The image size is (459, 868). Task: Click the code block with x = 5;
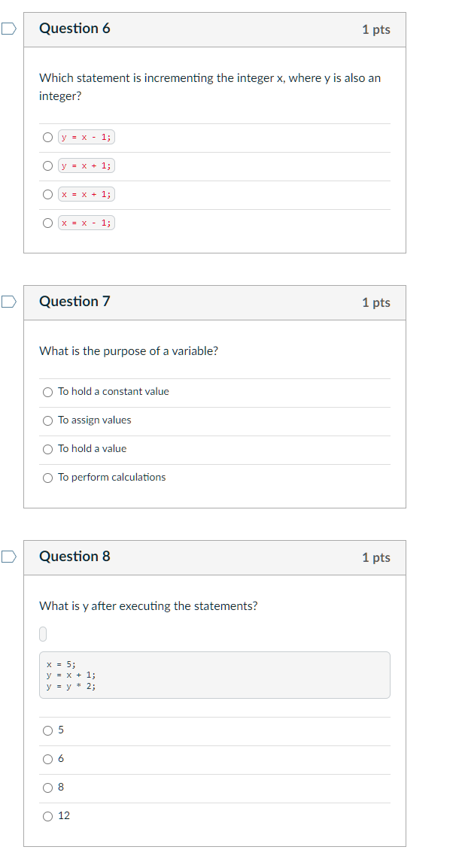(x=215, y=675)
